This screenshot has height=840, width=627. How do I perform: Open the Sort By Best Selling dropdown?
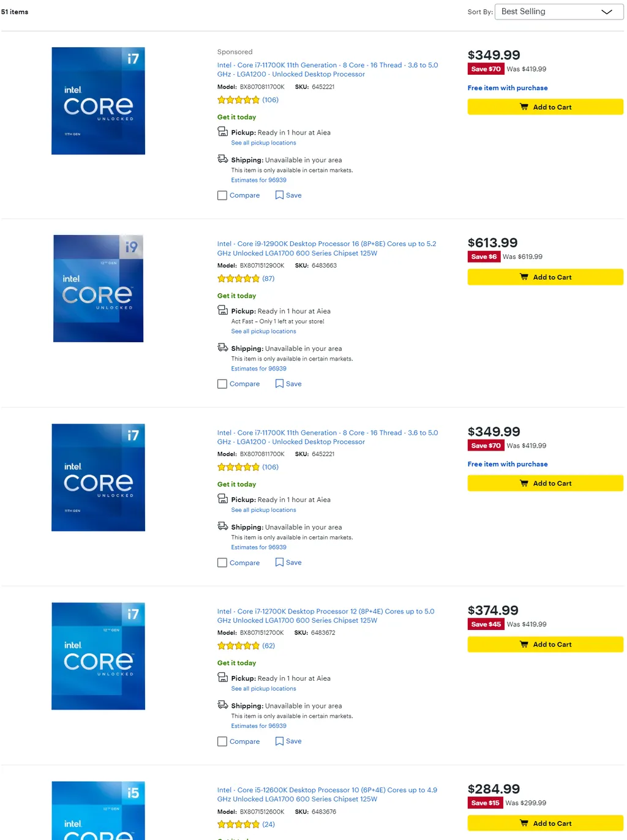[x=558, y=12]
